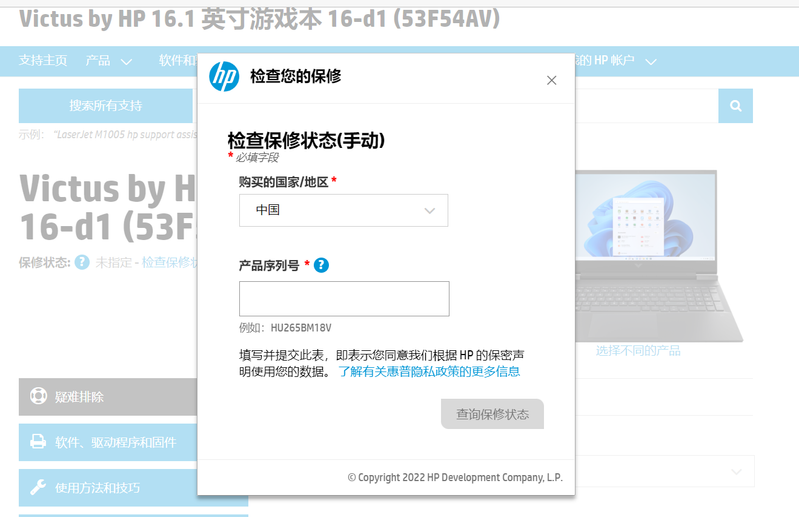Screen dimensions: 799x517
Task: Open the 惠普隐私政策 more information link
Action: pos(429,371)
